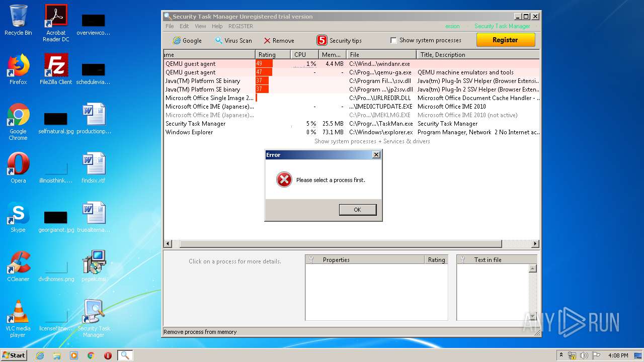
Task: Open Windows Explorer folder taskbar icon
Action: tap(57, 355)
